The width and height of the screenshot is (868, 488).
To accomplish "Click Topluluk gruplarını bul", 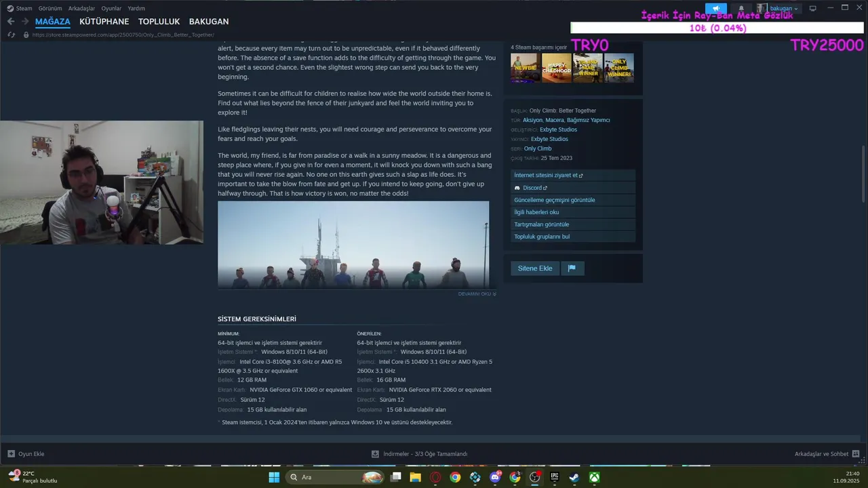I will (573, 237).
